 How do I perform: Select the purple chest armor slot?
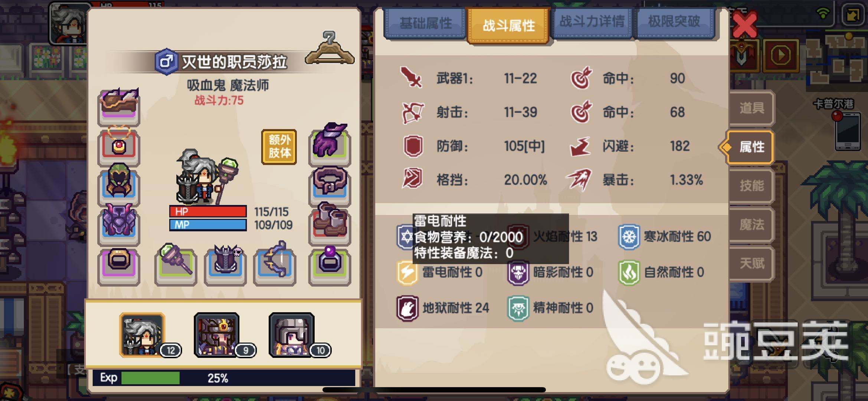tap(119, 224)
